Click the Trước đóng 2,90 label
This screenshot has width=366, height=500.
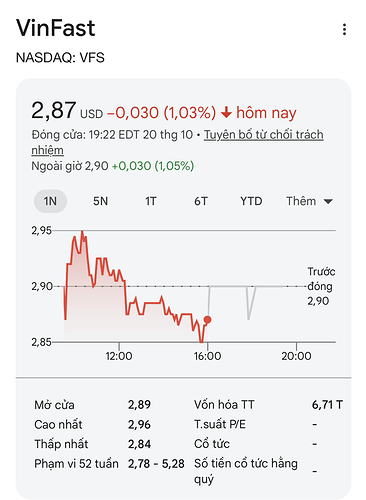321,286
